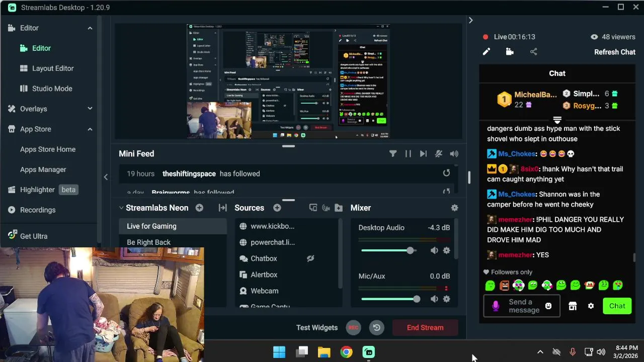Start recording with REC button
644x362 pixels.
(x=354, y=327)
